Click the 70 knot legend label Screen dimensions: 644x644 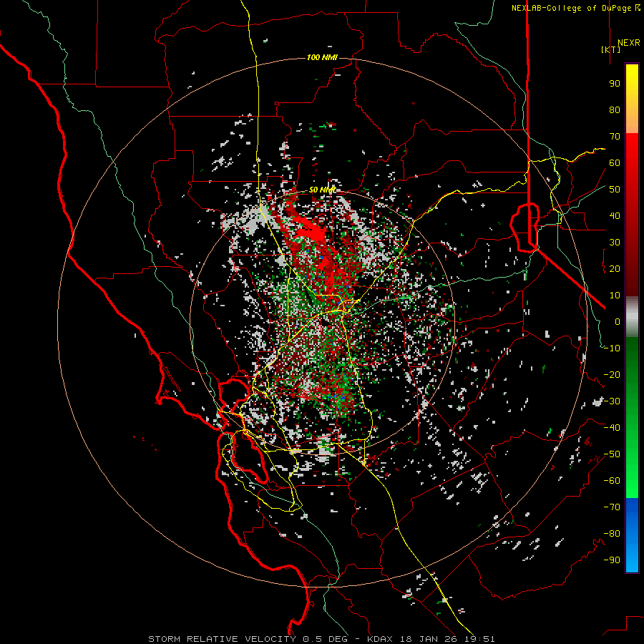pyautogui.click(x=615, y=137)
